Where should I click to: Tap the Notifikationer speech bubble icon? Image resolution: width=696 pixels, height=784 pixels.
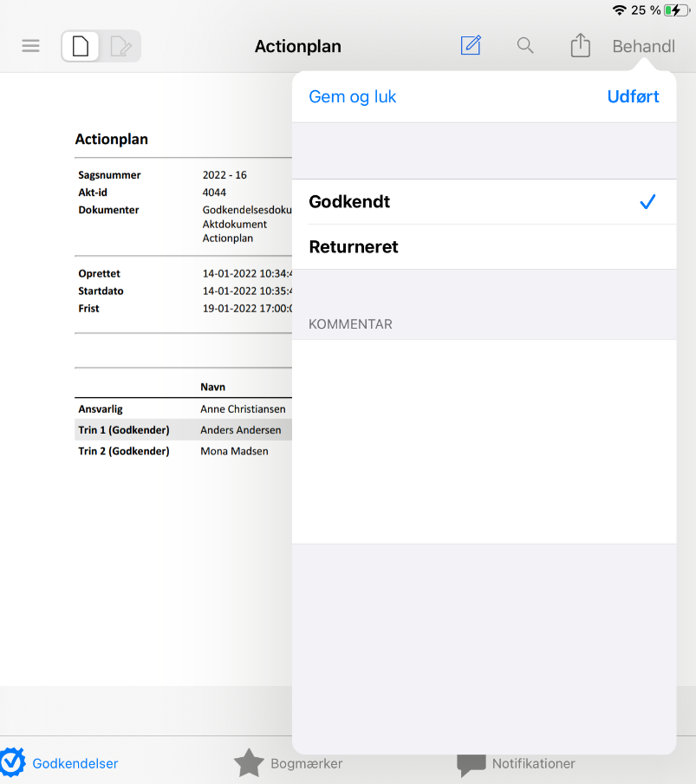point(472,764)
